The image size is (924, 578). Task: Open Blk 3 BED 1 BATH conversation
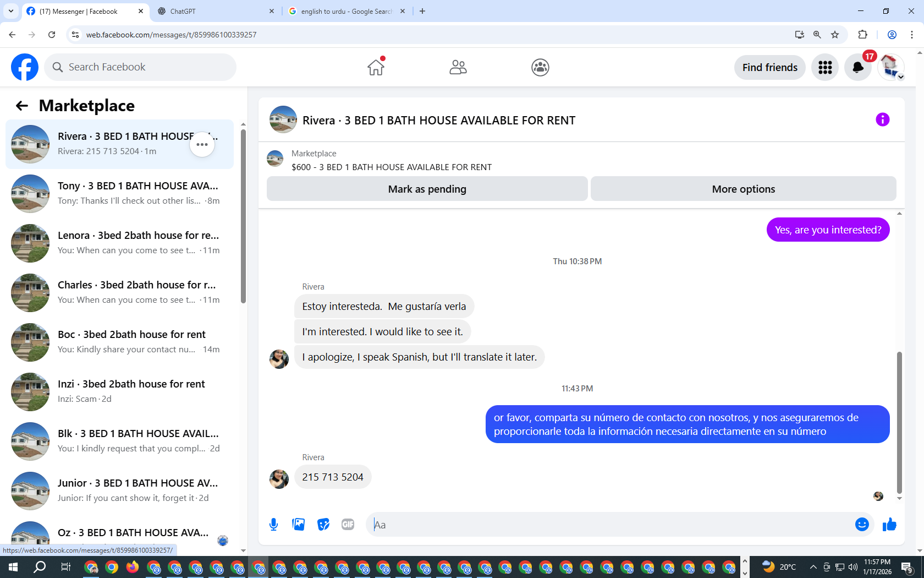tap(119, 441)
